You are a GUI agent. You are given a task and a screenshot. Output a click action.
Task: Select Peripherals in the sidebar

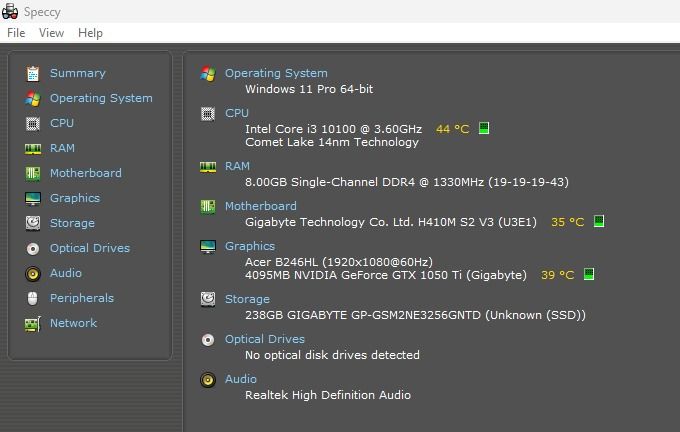coord(82,298)
